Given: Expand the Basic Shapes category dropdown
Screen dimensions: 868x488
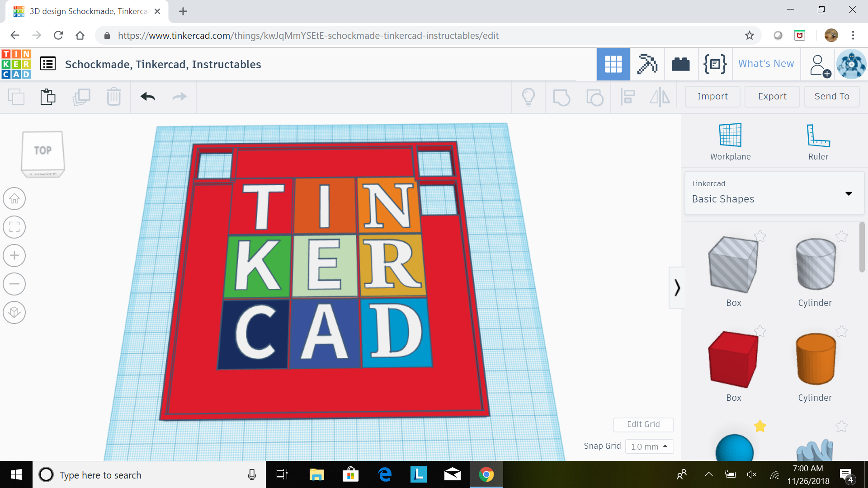Looking at the screenshot, I should point(774,193).
